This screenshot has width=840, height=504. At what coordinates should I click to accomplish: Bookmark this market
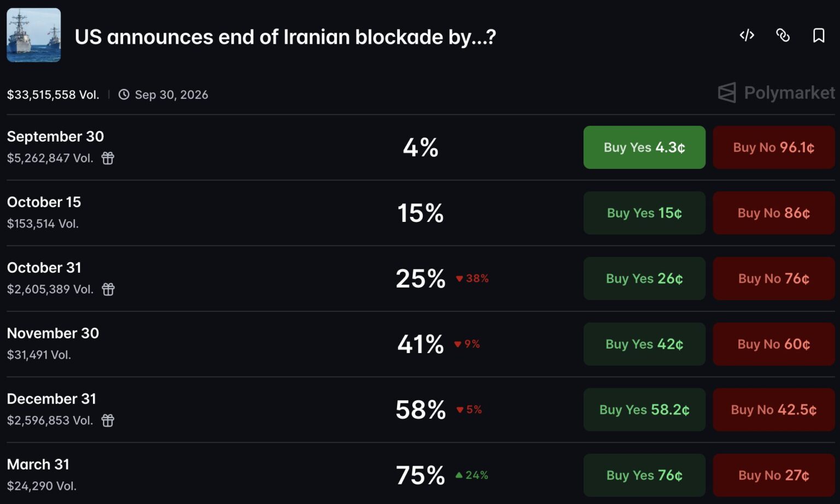tap(819, 36)
